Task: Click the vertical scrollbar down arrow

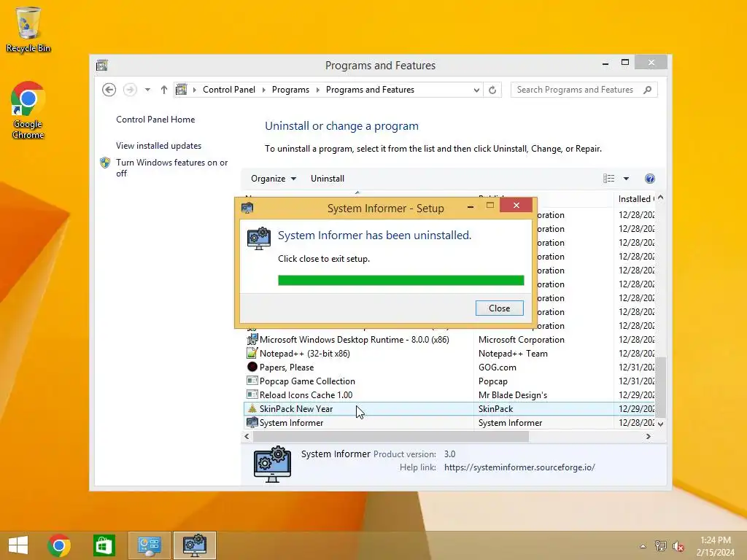Action: pyautogui.click(x=660, y=424)
